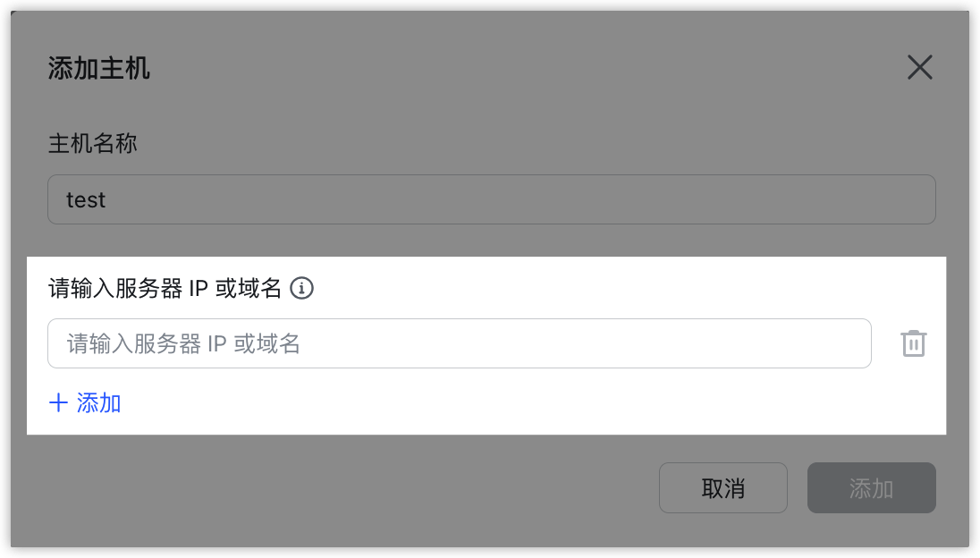Dismiss the dialog using the top-right cross
The image size is (980, 558).
point(919,67)
